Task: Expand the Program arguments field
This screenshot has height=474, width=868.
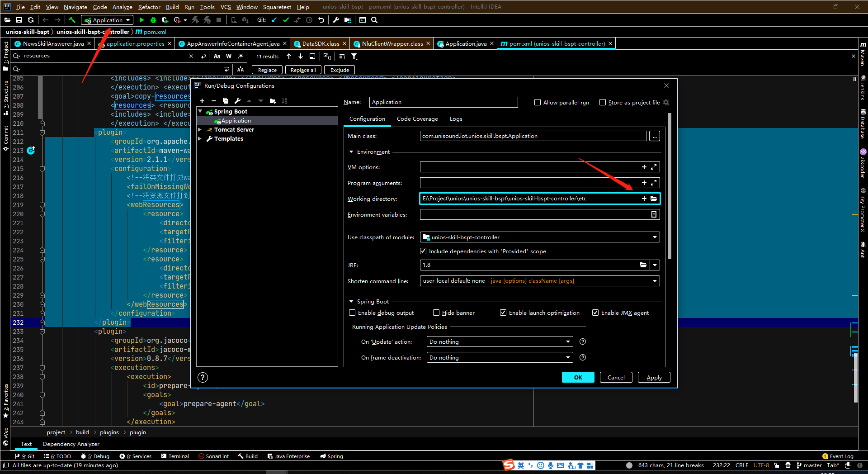Action: pyautogui.click(x=654, y=183)
